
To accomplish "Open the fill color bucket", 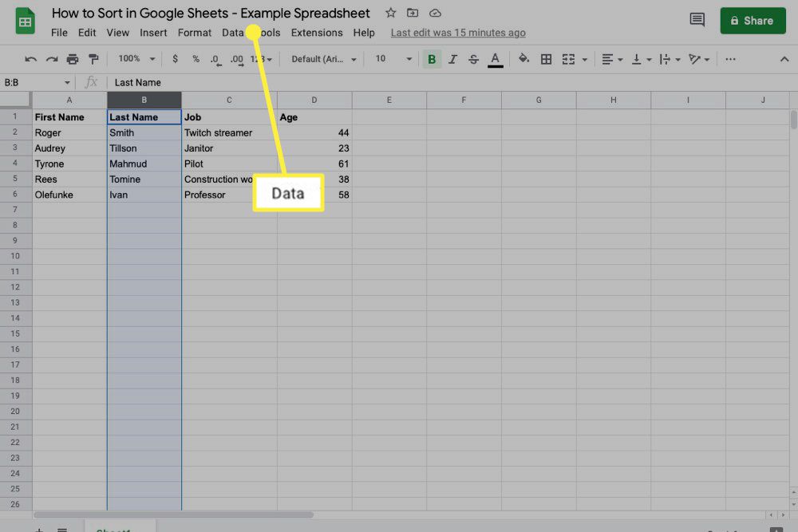I will click(523, 59).
